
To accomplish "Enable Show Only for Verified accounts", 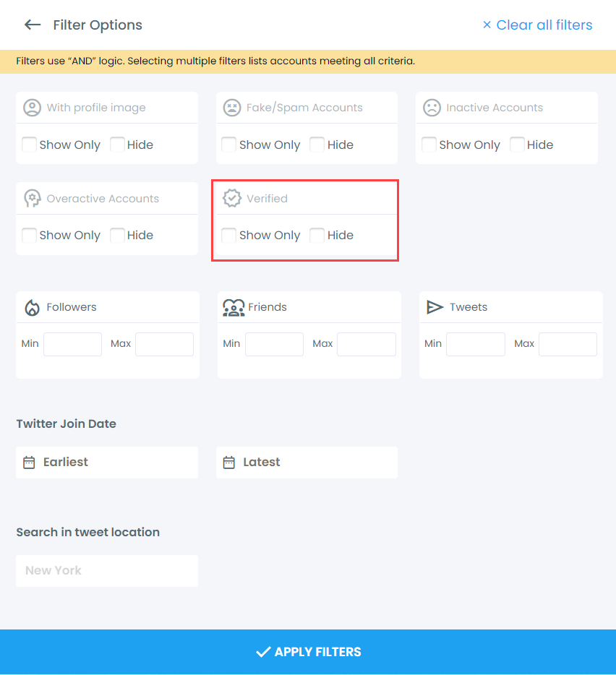I will point(228,235).
